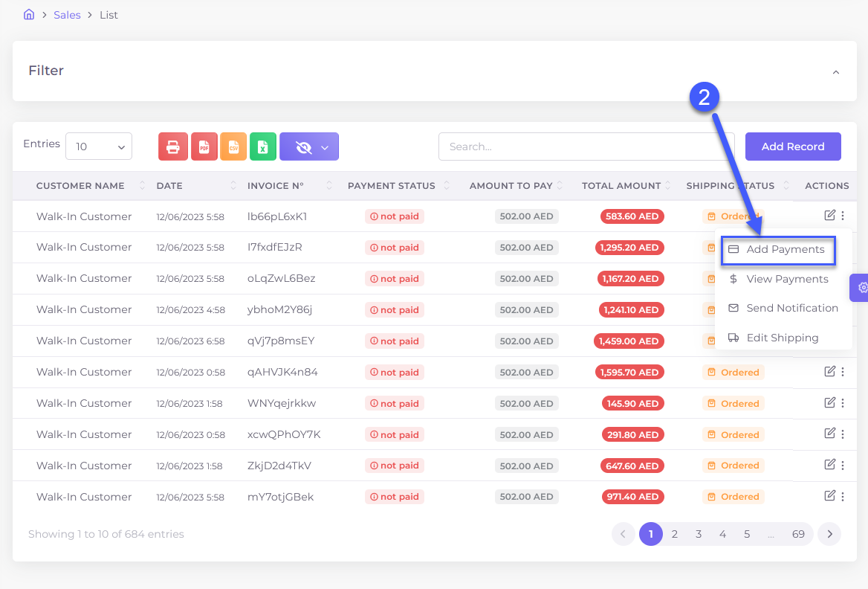Go to the next page arrow

pyautogui.click(x=829, y=534)
